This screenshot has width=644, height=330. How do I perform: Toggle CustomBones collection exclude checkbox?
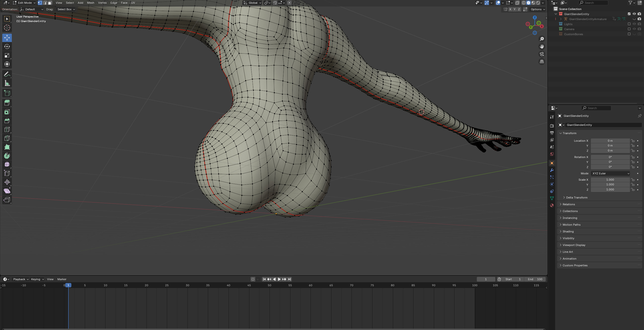coord(629,34)
